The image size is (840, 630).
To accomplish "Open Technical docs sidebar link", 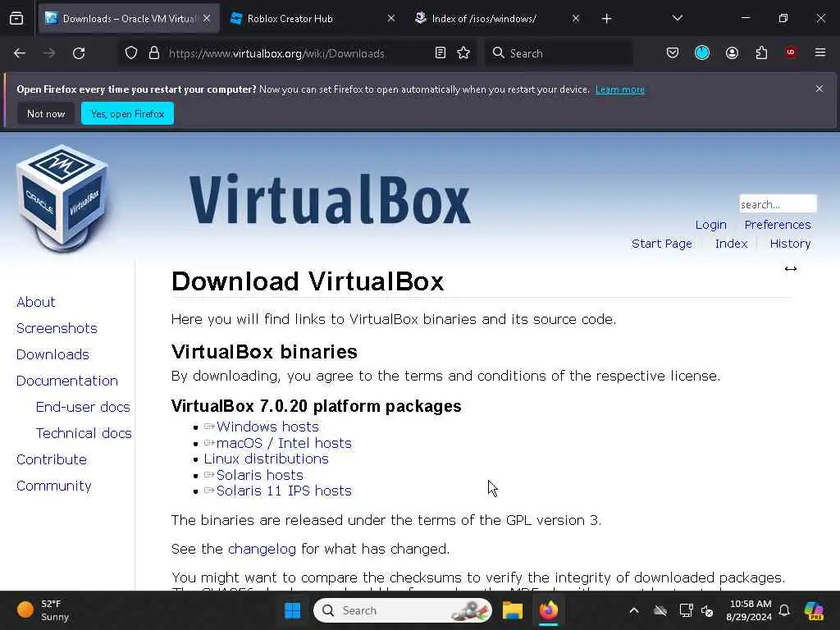I will pos(84,433).
